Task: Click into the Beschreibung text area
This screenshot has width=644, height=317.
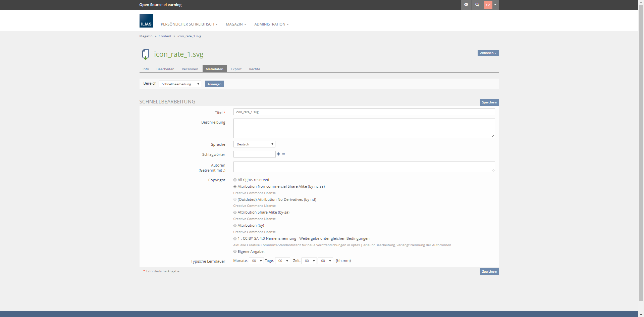Action: point(364,128)
